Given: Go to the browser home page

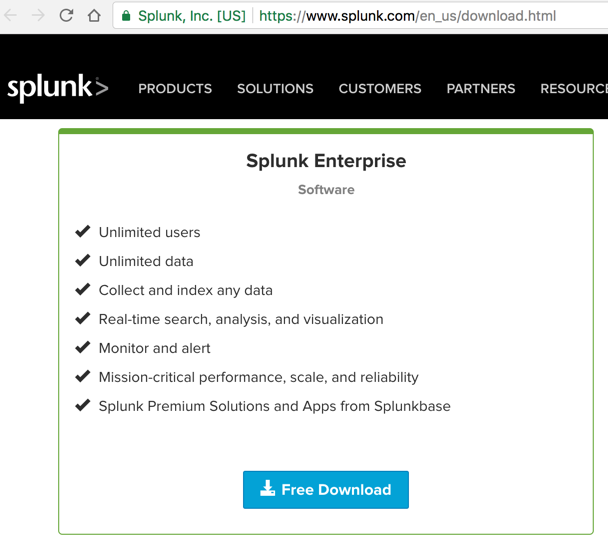Looking at the screenshot, I should 94,16.
